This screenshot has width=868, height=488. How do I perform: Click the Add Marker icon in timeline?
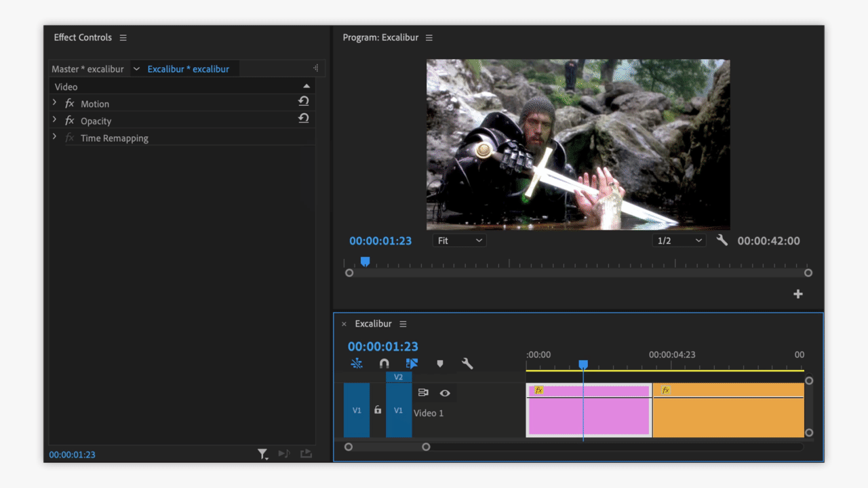(x=439, y=364)
